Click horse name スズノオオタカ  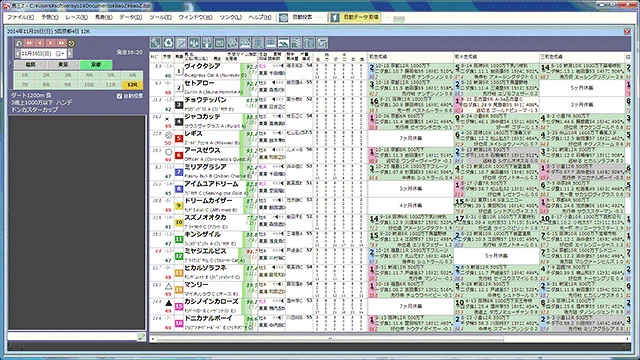coord(205,218)
